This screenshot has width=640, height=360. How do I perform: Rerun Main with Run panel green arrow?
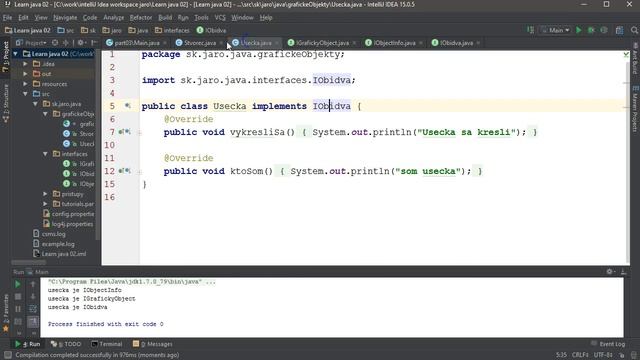coord(18,284)
